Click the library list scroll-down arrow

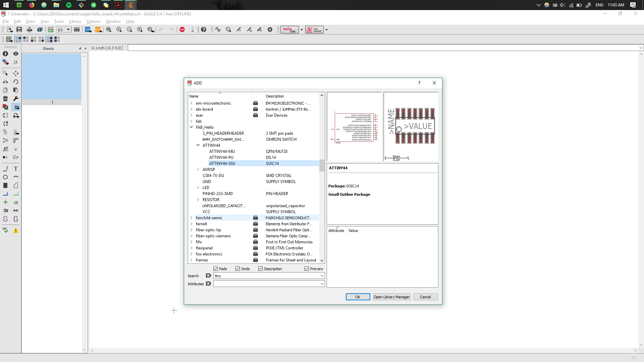click(x=322, y=260)
